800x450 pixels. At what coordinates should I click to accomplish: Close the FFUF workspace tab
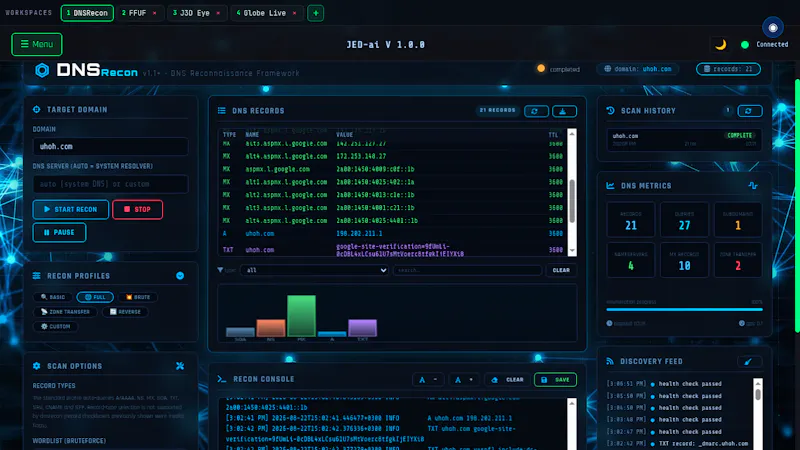[x=155, y=13]
